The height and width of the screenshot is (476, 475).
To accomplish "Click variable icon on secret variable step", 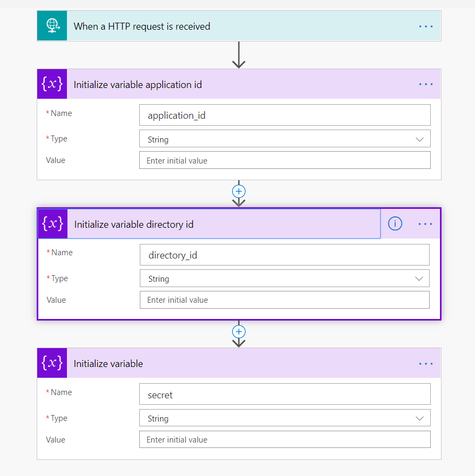I will 52,363.
